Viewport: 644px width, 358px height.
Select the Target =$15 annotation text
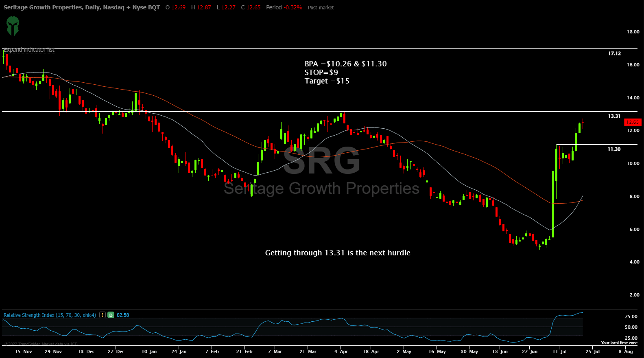327,81
